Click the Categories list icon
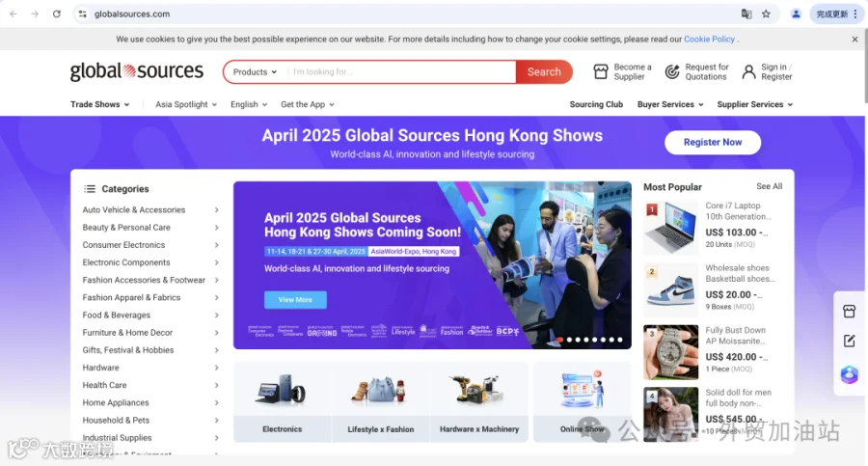Screen dimensions: 868x466 (x=90, y=189)
